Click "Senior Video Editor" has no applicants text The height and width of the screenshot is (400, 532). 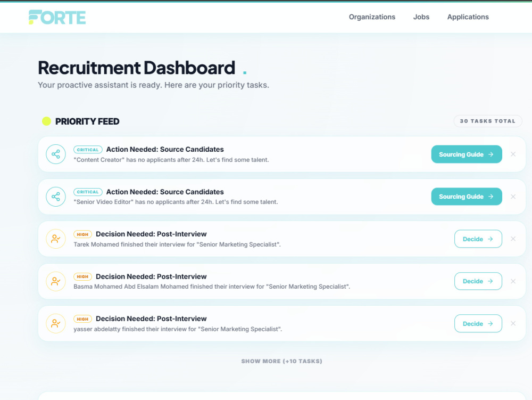tap(176, 202)
